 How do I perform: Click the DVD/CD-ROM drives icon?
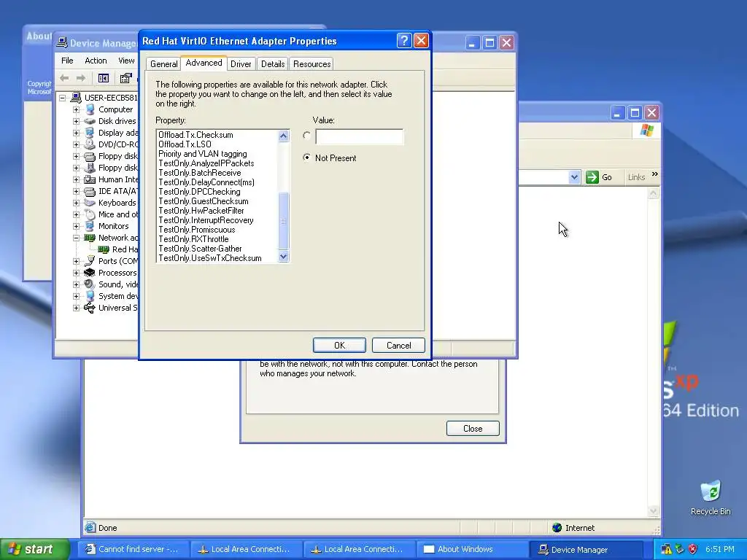(x=90, y=144)
